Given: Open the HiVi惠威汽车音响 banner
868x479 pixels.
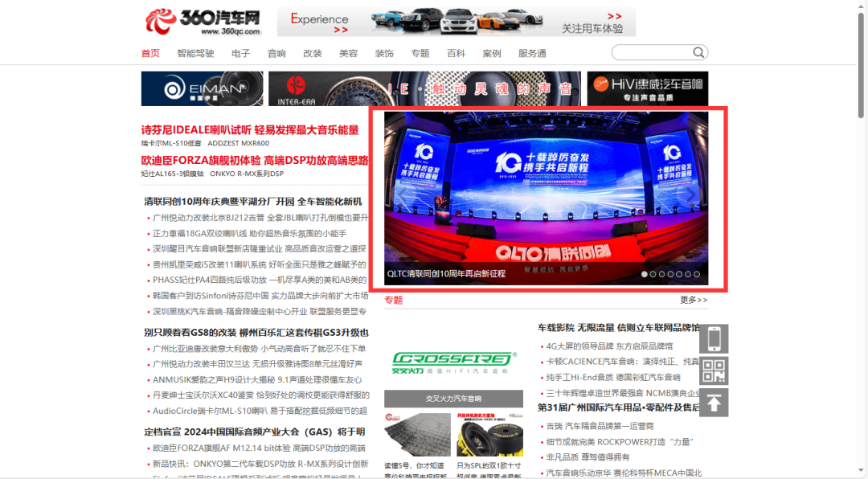Looking at the screenshot, I should [648, 88].
